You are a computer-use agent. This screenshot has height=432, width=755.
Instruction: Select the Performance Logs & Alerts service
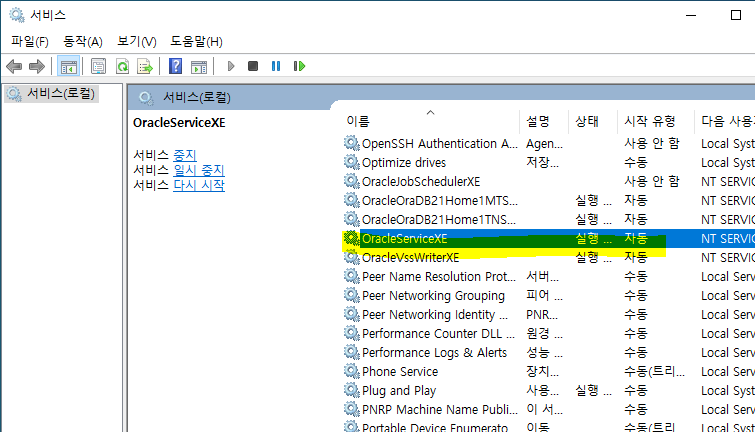pyautogui.click(x=434, y=353)
